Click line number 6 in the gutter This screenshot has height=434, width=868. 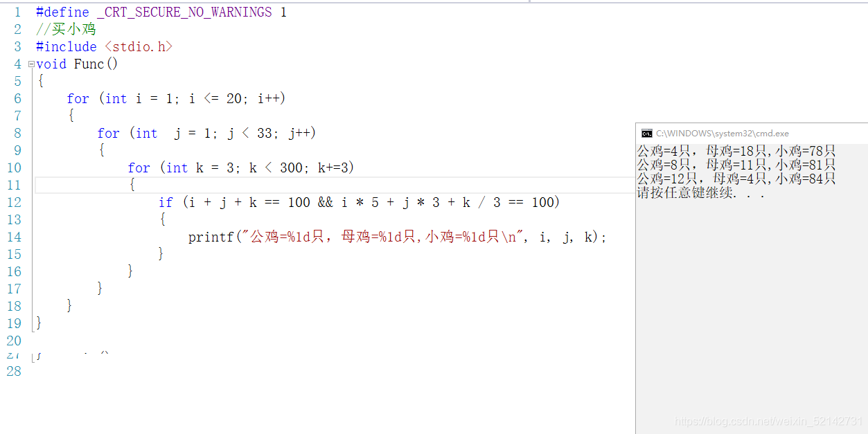coord(17,99)
